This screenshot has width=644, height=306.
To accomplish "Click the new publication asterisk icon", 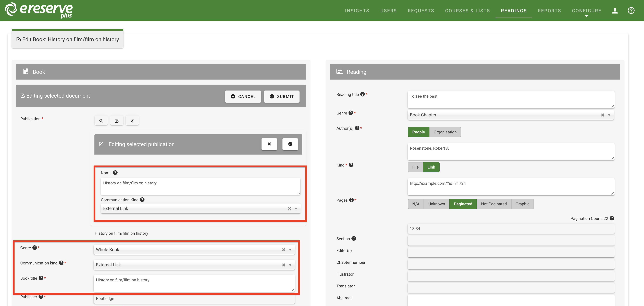I will click(x=132, y=121).
